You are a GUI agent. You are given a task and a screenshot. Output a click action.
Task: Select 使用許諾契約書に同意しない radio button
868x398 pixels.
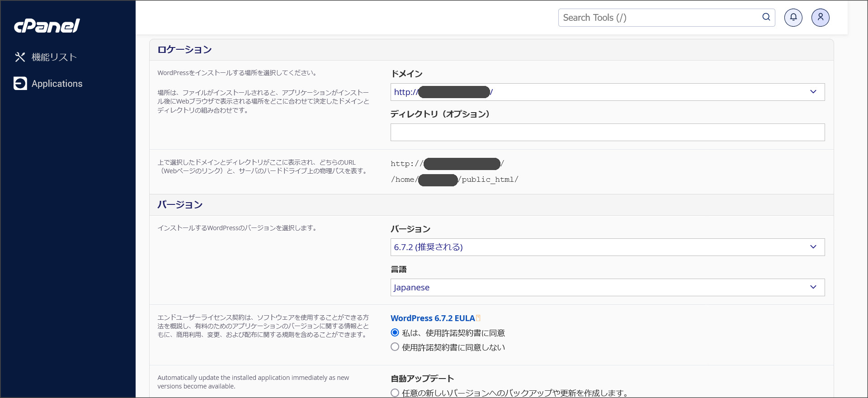point(395,347)
